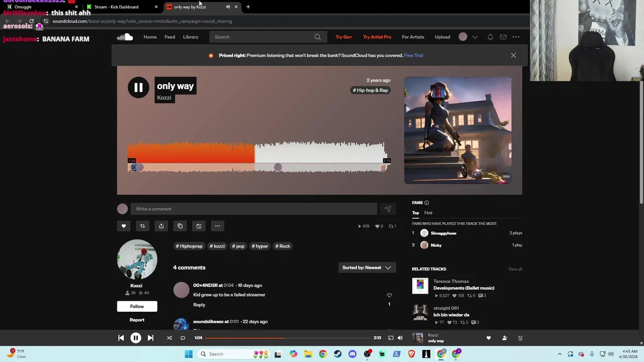644x362 pixels.
Task: Select the # Hiphoprap tag
Action: pyautogui.click(x=189, y=246)
